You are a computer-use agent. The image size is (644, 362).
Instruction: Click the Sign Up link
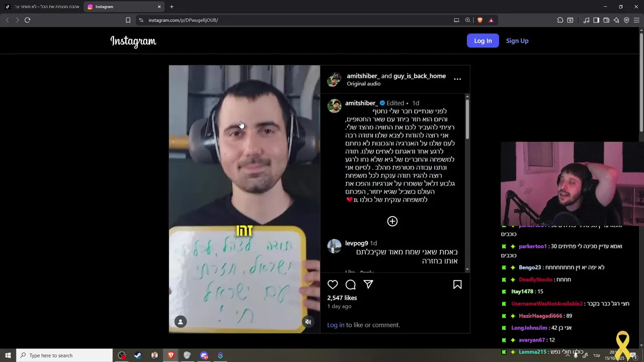(517, 41)
